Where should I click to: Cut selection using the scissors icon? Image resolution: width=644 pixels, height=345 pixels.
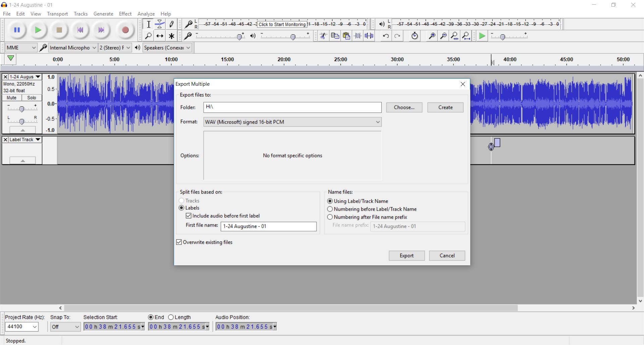(323, 36)
